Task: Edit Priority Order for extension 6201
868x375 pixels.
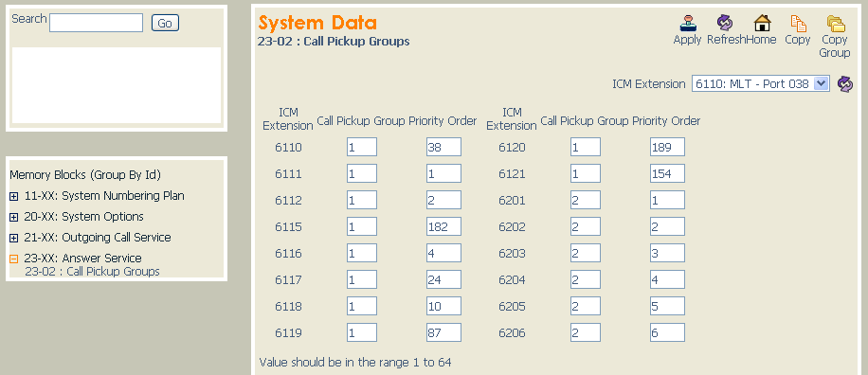Action: (668, 200)
